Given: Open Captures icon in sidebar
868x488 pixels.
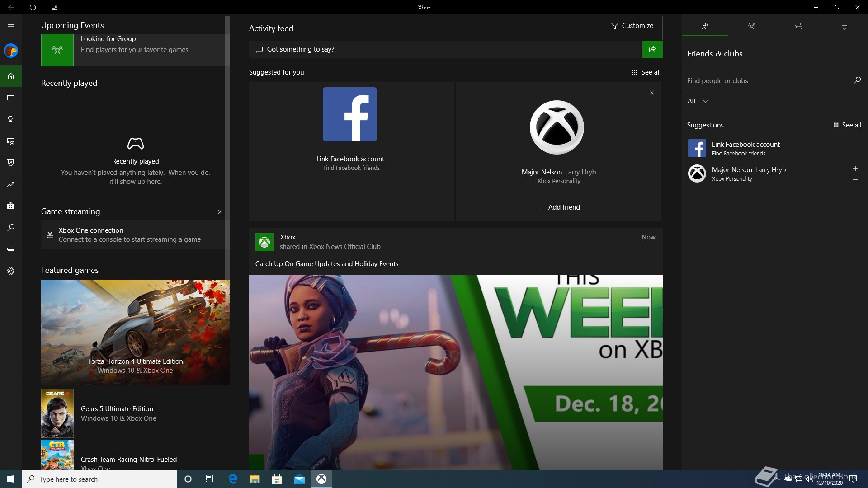Looking at the screenshot, I should point(11,141).
